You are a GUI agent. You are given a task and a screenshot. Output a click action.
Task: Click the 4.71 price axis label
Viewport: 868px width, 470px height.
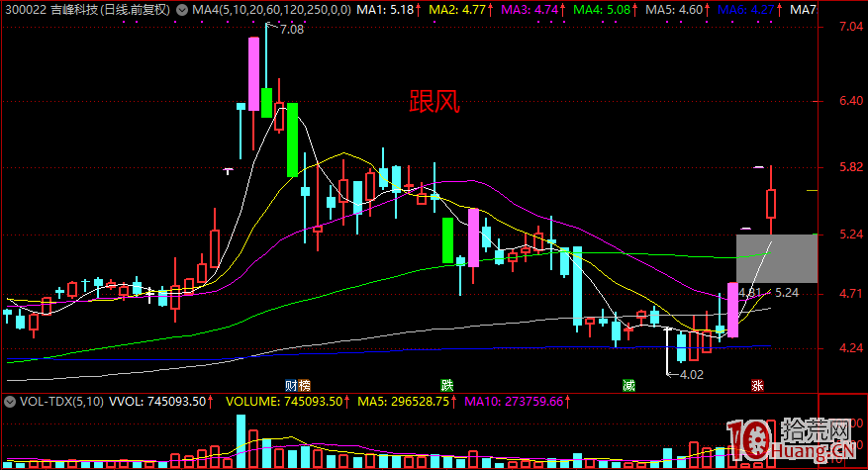(851, 293)
